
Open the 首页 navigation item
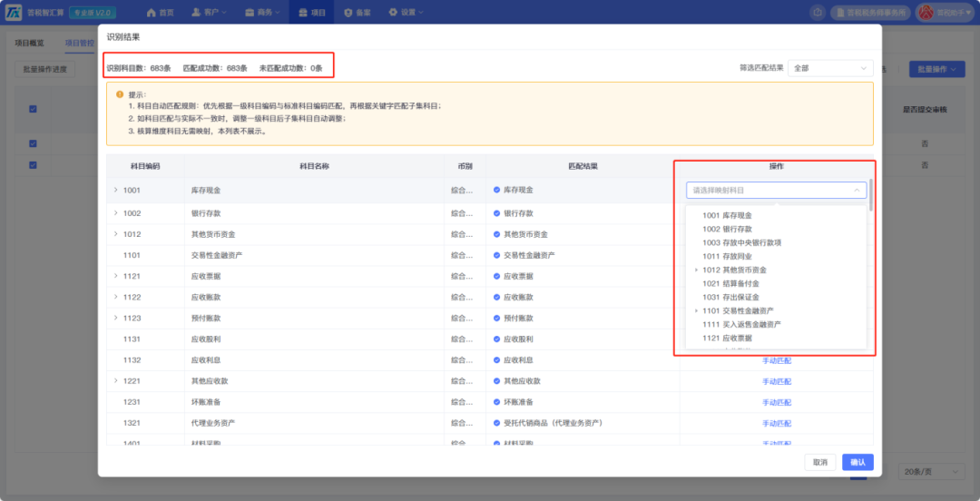pyautogui.click(x=160, y=12)
